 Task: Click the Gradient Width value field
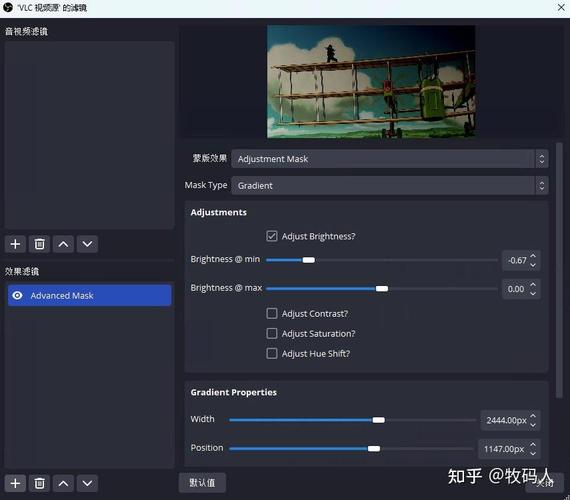[506, 420]
